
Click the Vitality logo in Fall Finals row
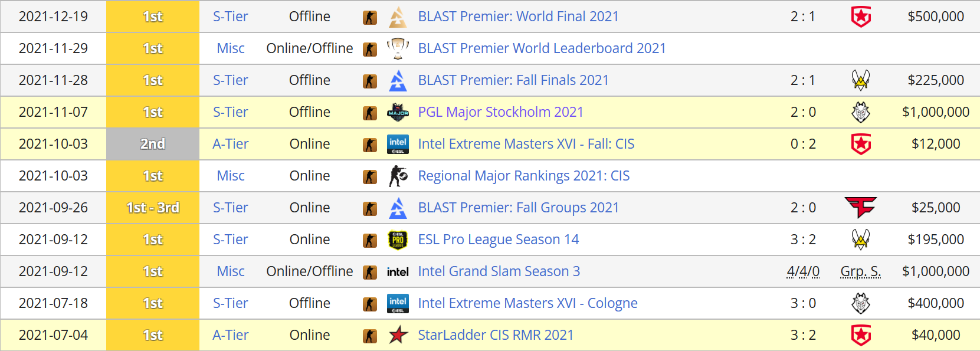[x=861, y=80]
